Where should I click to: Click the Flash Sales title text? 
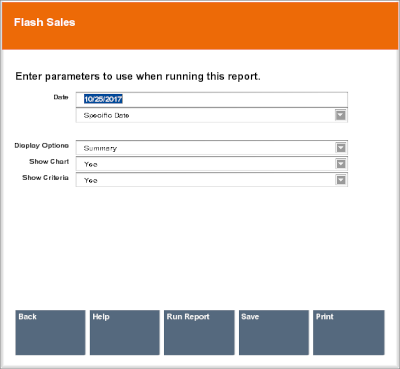(x=44, y=22)
